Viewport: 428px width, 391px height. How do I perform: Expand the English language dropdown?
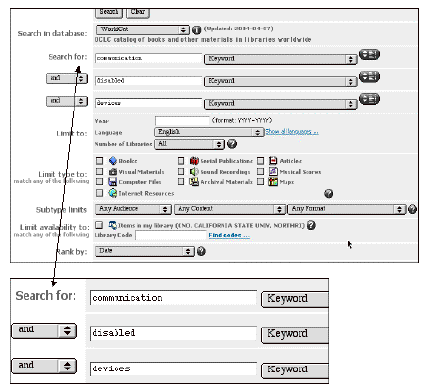(209, 132)
